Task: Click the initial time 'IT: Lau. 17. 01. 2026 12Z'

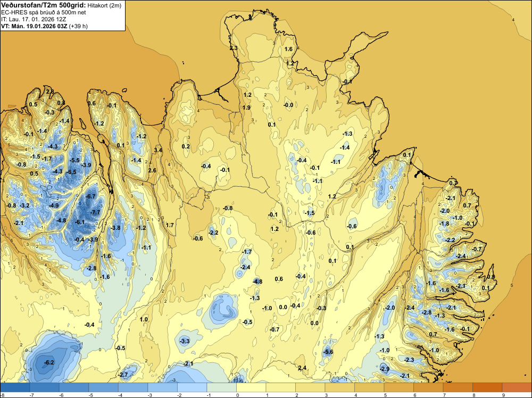Action: click(x=34, y=19)
